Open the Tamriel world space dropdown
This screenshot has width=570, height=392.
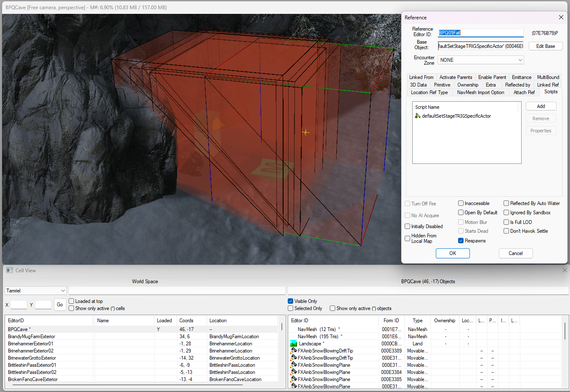coord(36,291)
